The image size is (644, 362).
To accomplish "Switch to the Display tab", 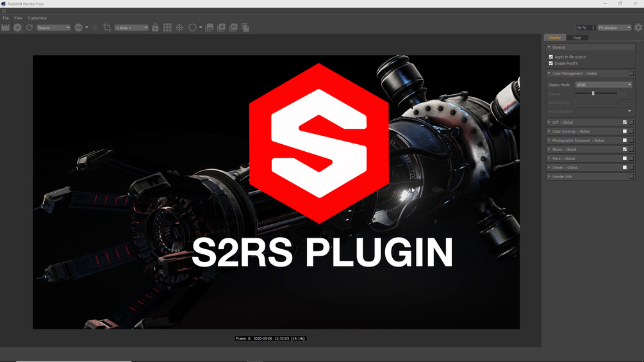I will 555,37.
